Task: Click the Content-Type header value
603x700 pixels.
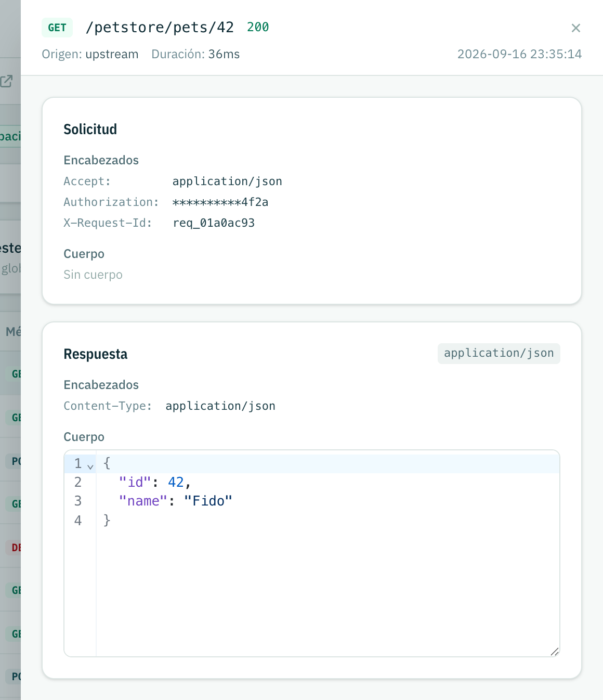Action: [220, 406]
